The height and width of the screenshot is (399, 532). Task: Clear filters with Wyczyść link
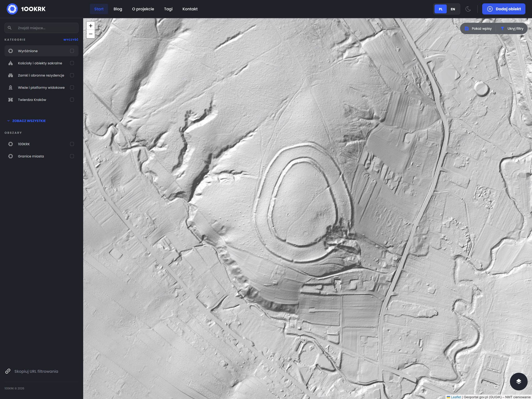click(71, 40)
